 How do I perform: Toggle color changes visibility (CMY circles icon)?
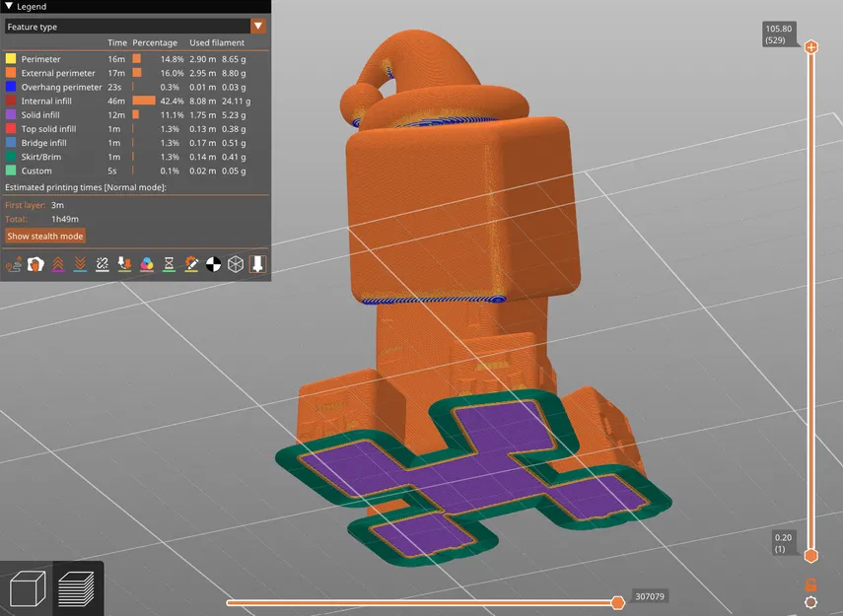coord(147,264)
